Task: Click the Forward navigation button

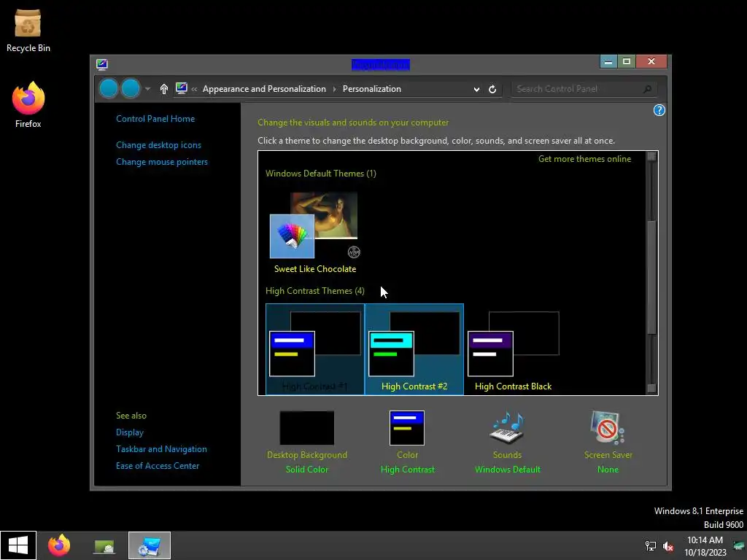Action: tap(131, 88)
